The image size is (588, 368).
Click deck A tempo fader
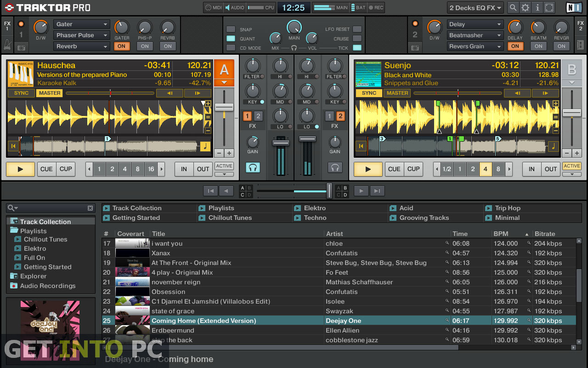click(224, 107)
